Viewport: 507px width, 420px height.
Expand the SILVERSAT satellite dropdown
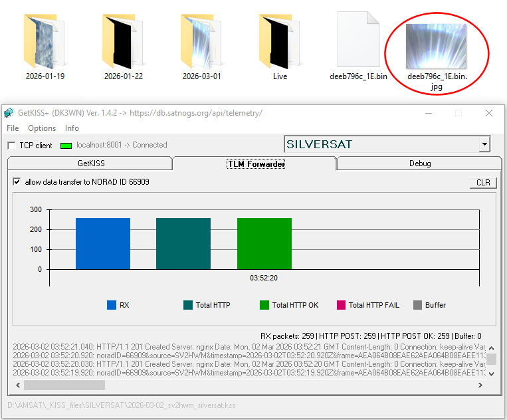click(484, 144)
